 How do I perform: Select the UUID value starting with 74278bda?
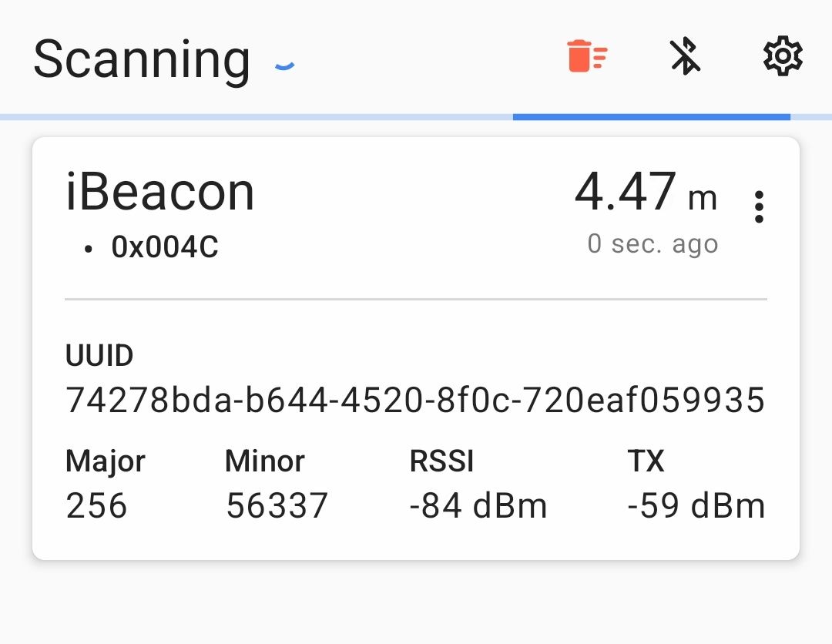click(415, 401)
